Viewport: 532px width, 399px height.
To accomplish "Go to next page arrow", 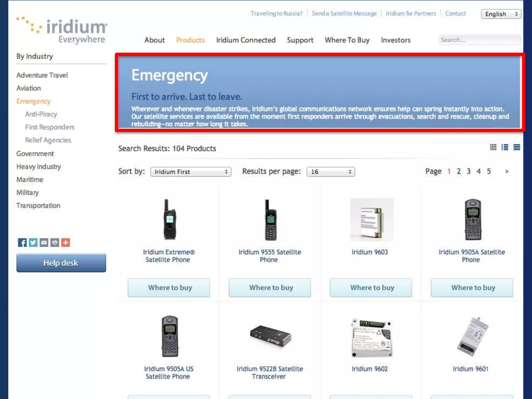I will [507, 171].
